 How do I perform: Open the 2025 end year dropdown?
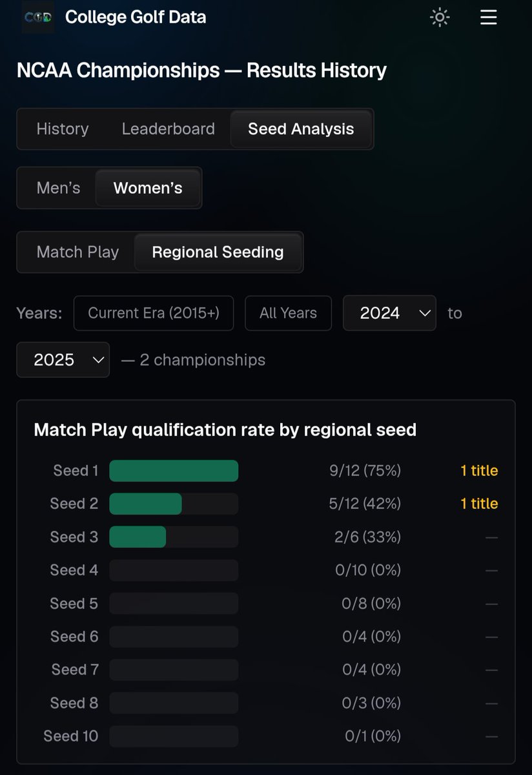pyautogui.click(x=63, y=360)
